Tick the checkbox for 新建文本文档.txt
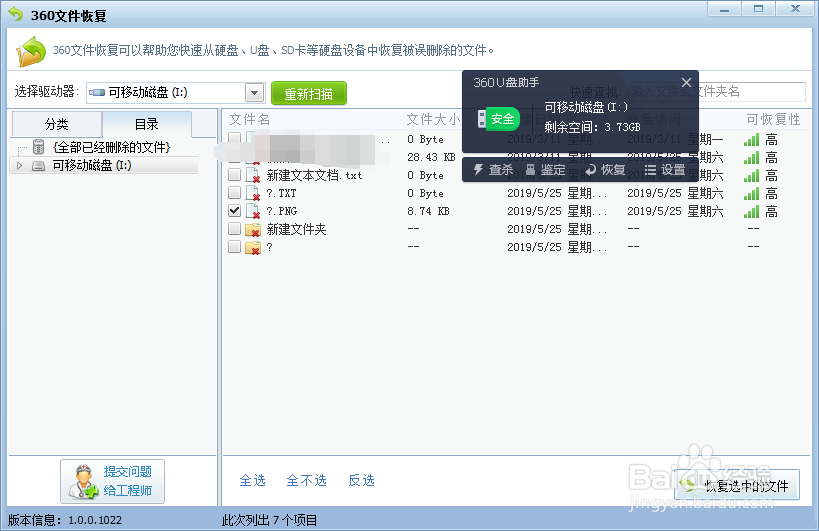The height and width of the screenshot is (531, 819). tap(235, 174)
